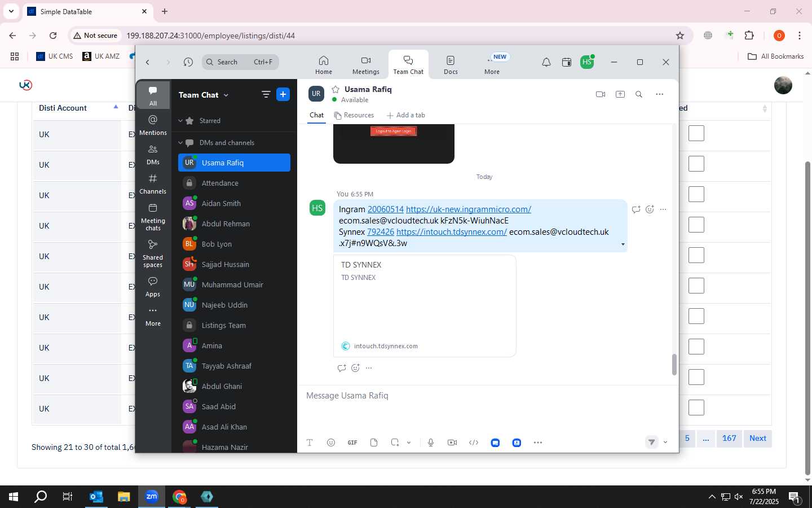The image size is (812, 508).
Task: Open Chrome tab search dropdown
Action: tap(11, 11)
